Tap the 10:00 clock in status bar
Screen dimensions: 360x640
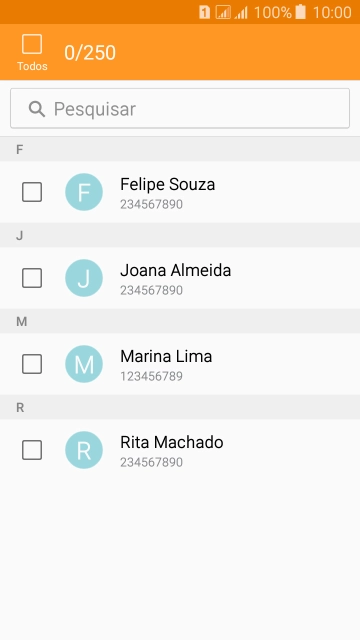pos(332,12)
